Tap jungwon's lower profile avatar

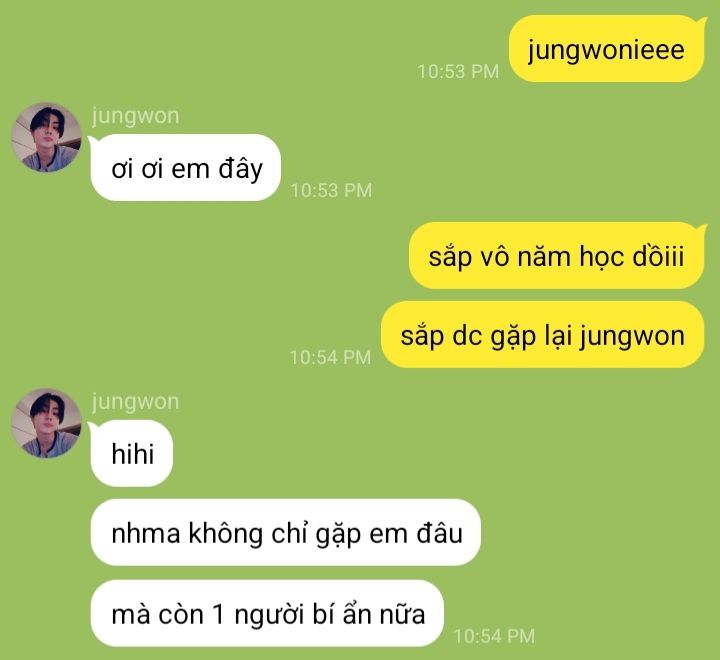point(46,423)
